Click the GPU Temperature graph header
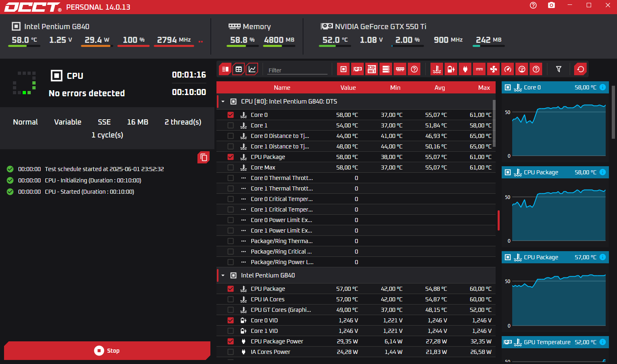617x364 pixels. (x=555, y=342)
